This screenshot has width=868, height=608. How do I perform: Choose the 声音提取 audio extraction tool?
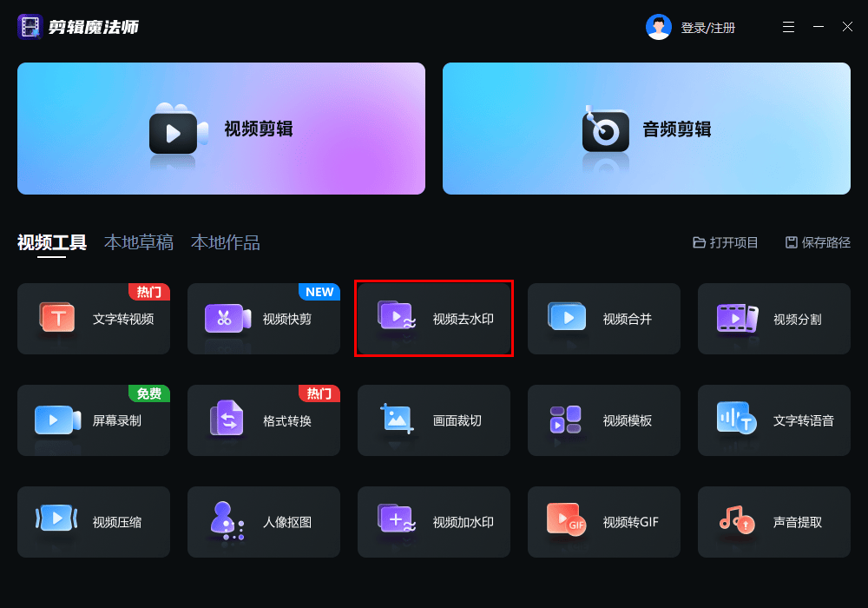[773, 522]
